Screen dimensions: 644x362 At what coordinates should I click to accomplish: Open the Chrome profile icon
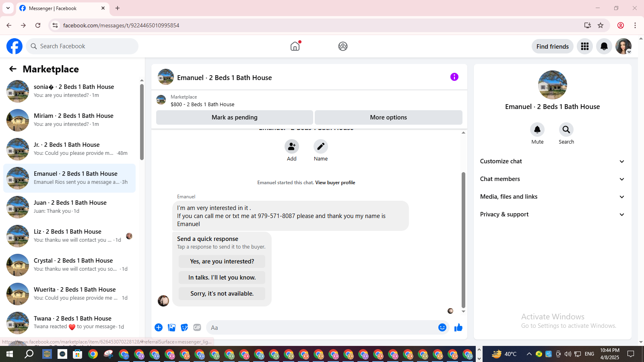pyautogui.click(x=621, y=25)
